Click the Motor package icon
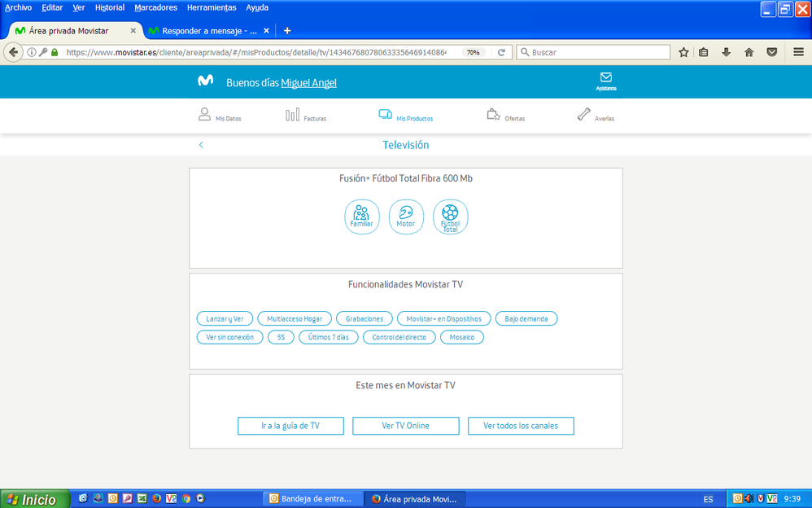812x508 pixels. tap(406, 217)
